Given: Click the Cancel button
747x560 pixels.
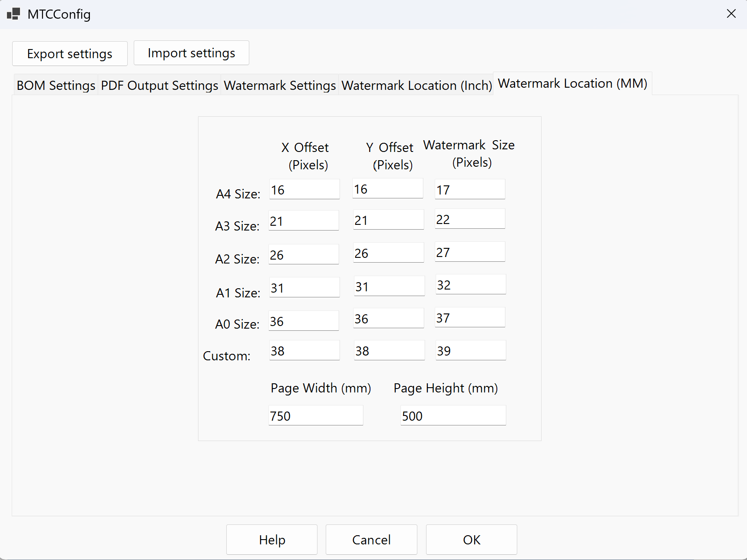Looking at the screenshot, I should (371, 540).
